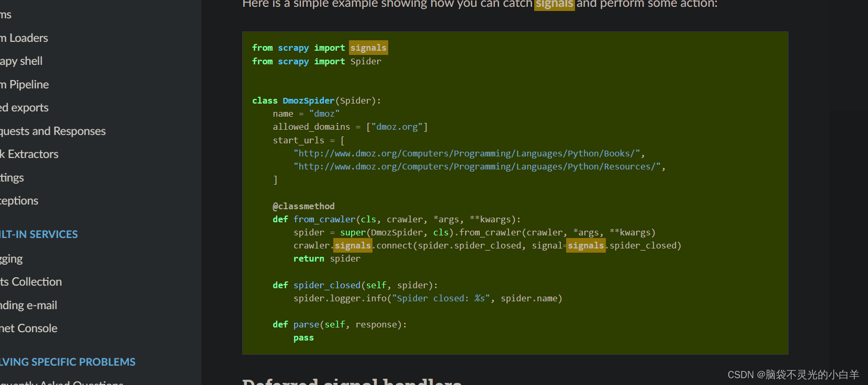Open the Console sidebar page
Screen dimensions: 868x385
tap(29, 329)
